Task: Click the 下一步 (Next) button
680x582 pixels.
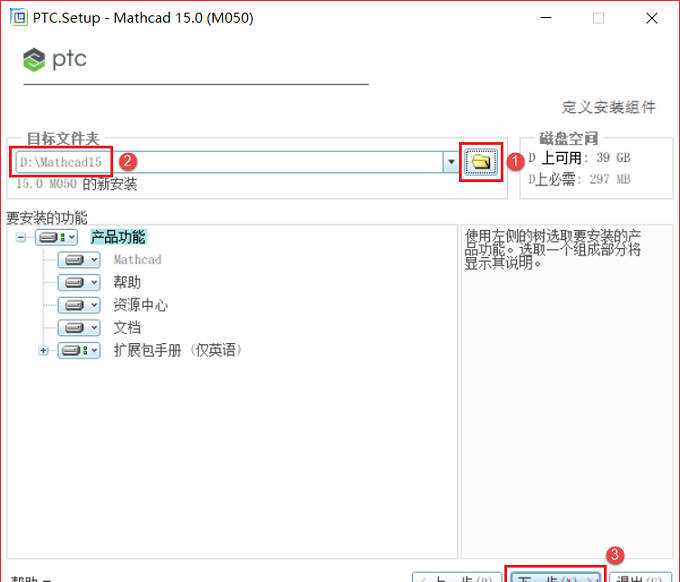Action: pyautogui.click(x=556, y=577)
